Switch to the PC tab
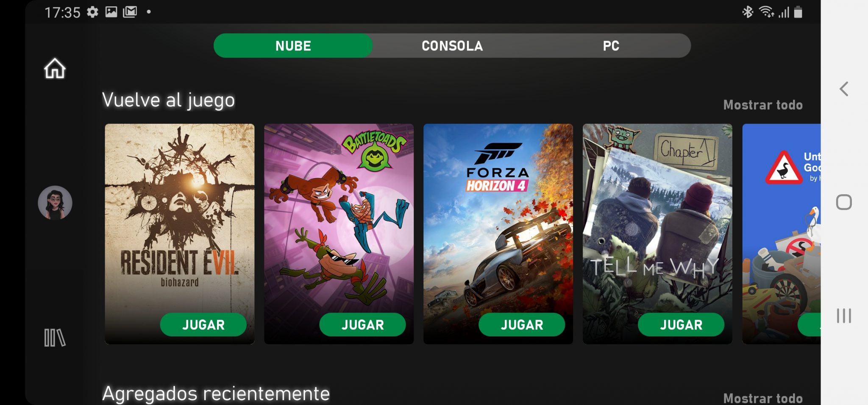 (611, 46)
